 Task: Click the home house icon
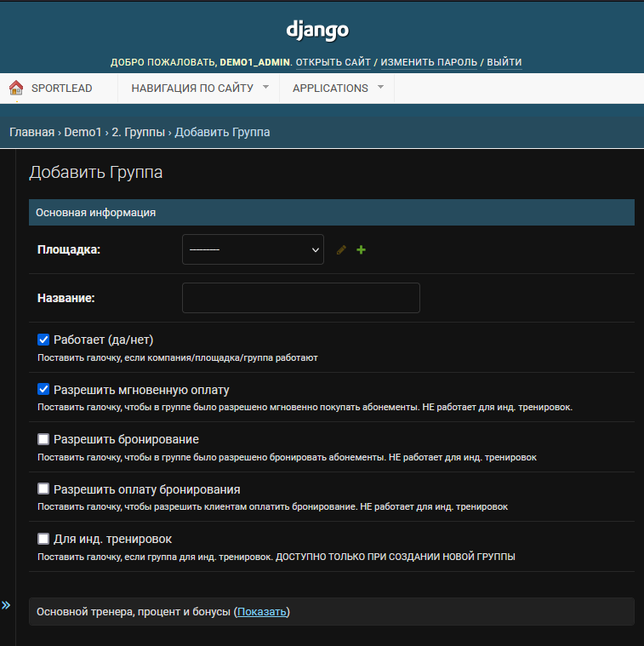pyautogui.click(x=16, y=88)
